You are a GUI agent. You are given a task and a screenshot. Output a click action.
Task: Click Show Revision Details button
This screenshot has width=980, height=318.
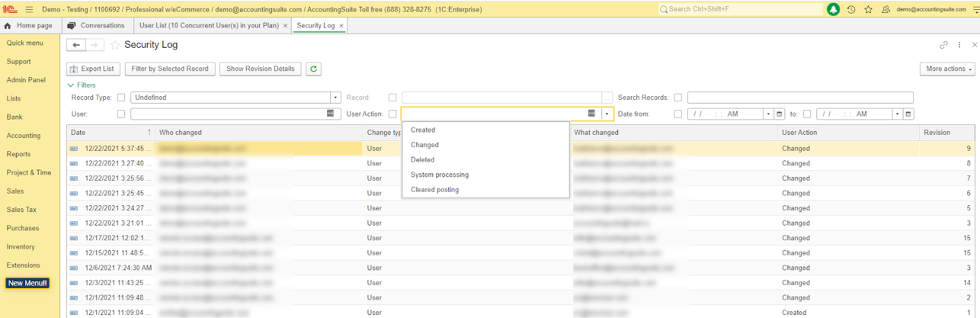click(x=260, y=69)
